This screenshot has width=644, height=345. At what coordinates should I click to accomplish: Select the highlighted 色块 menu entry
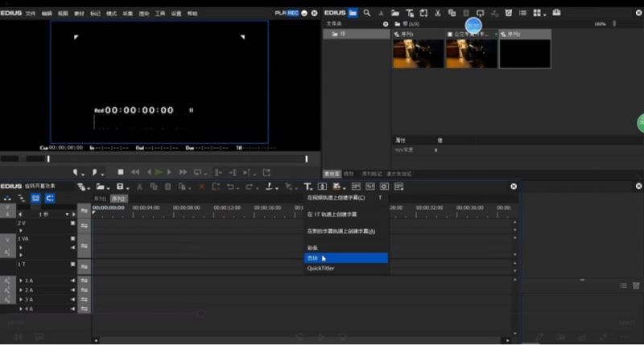click(346, 258)
